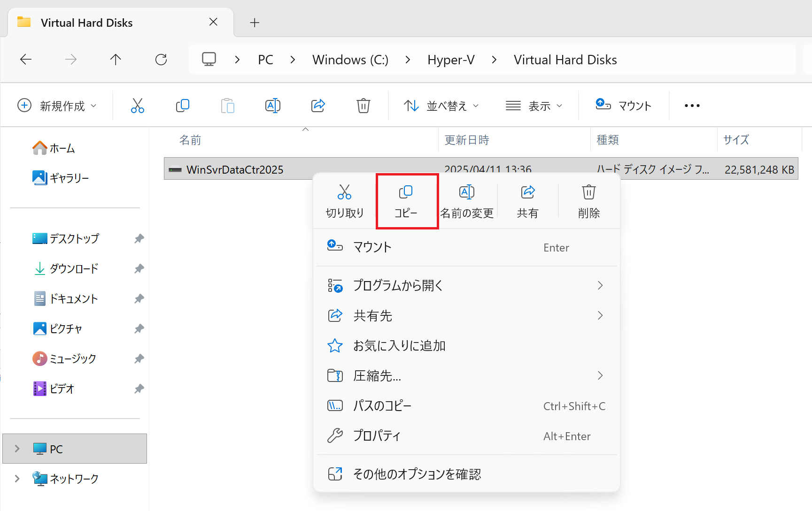Screen dimensions: 812x511
Task: Open ダウンロード in the sidebar
Action: pyautogui.click(x=74, y=269)
